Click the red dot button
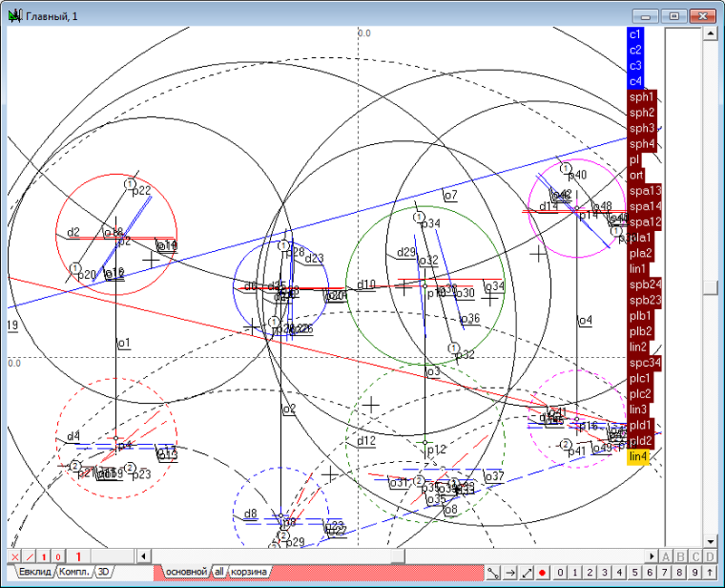The width and height of the screenshot is (725, 588). coord(542,573)
